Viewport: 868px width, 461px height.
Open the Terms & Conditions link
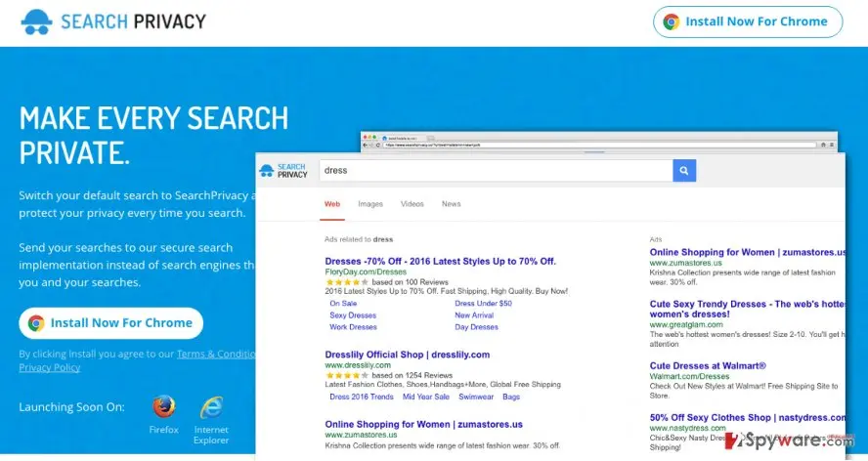[x=216, y=355]
